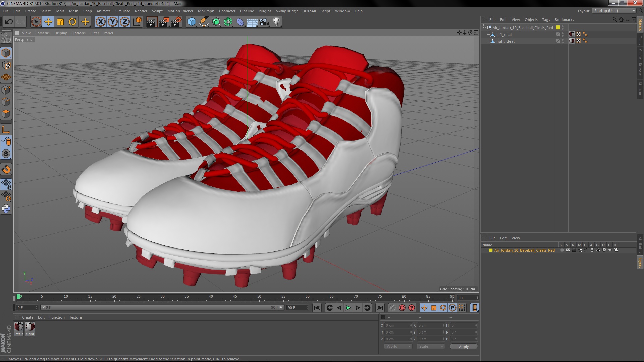Toggle coordinate system icon
Image resolution: width=644 pixels, height=362 pixels.
coord(137,22)
